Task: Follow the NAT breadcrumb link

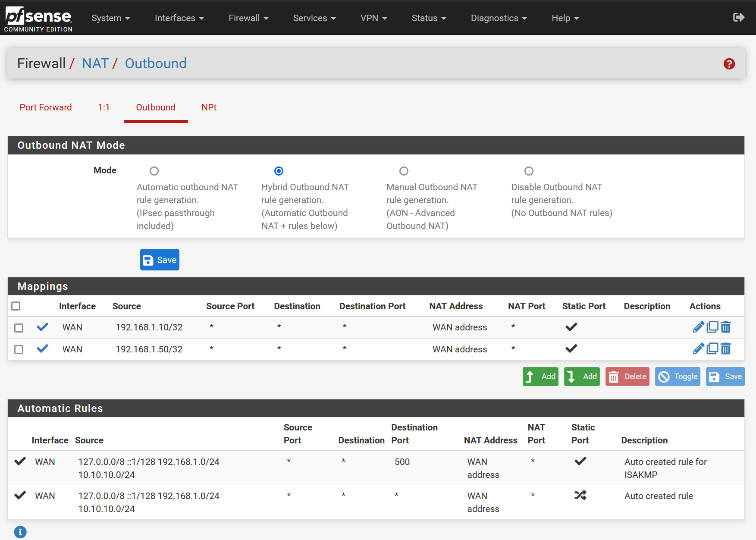Action: coord(95,63)
